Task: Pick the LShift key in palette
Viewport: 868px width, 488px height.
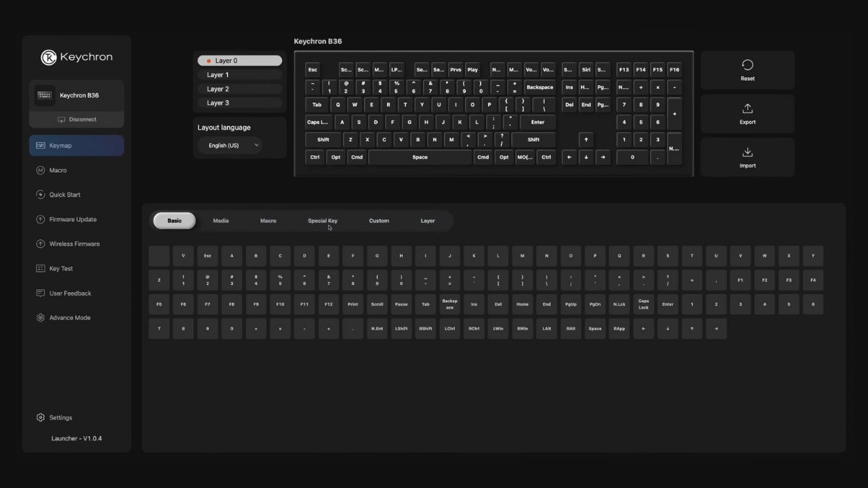Action: [x=401, y=328]
